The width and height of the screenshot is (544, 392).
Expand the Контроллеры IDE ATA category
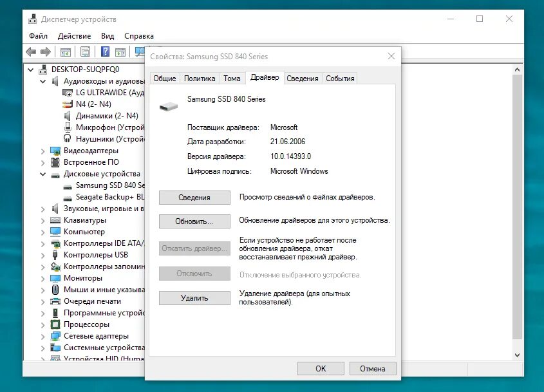[x=42, y=244]
